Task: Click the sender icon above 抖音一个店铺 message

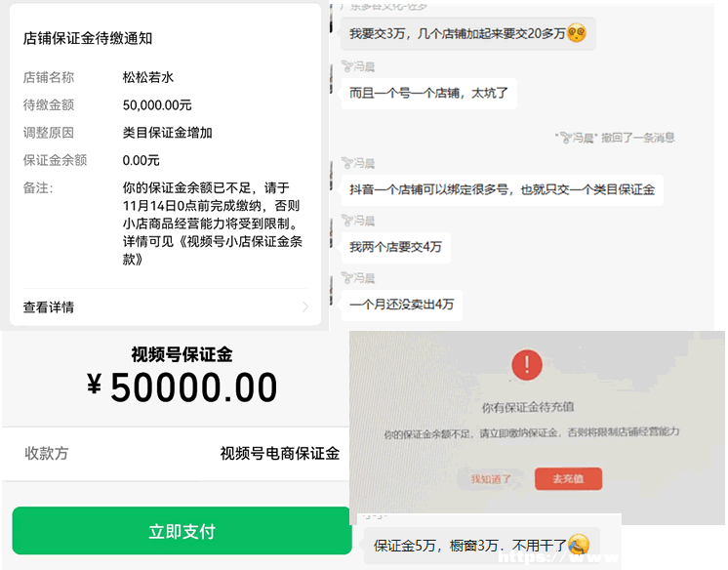Action: click(x=347, y=163)
